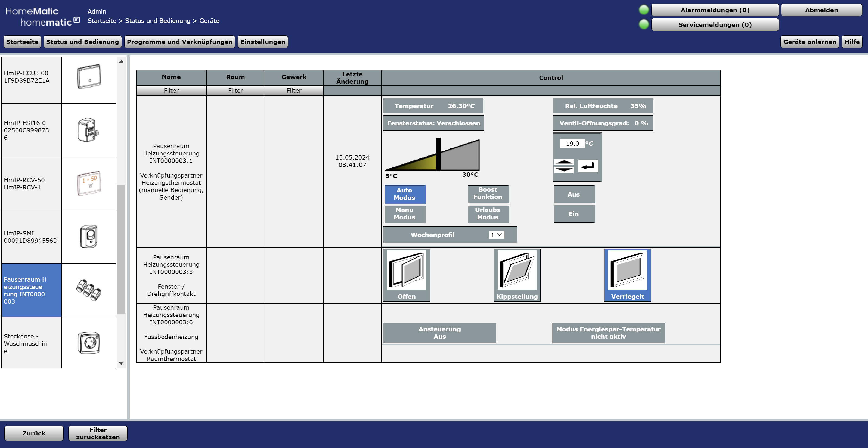Increase set temperature with up arrow
This screenshot has width=868, height=448.
coord(564,162)
